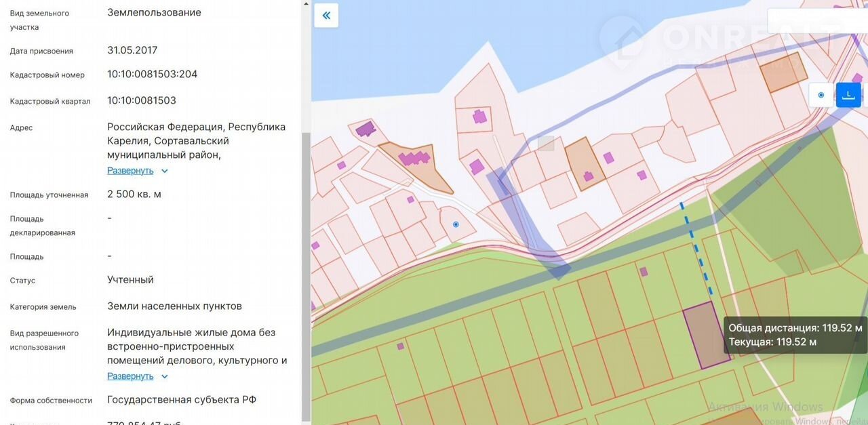Collapse the info panel with double-chevron button
Screen dimensions: 868x425
[x=326, y=16]
